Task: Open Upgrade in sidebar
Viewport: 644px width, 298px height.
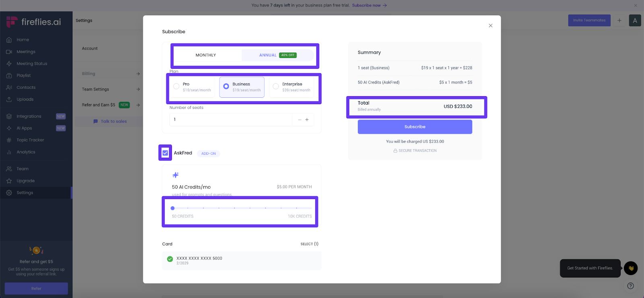Action: coord(25,181)
